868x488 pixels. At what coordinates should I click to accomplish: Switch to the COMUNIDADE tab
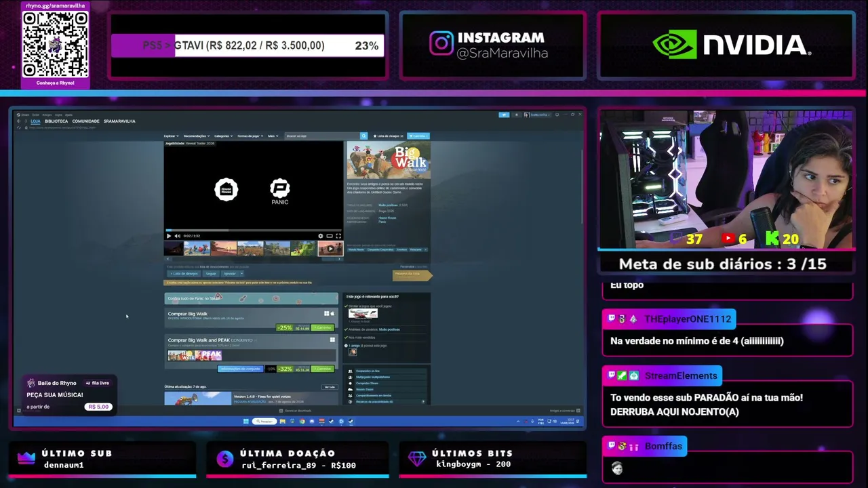tap(86, 121)
